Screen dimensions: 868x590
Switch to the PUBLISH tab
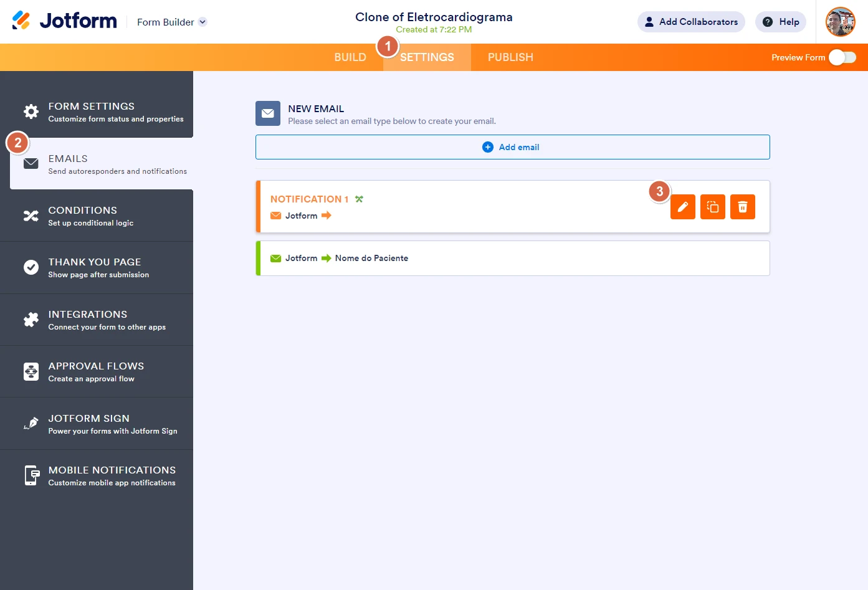(x=510, y=57)
